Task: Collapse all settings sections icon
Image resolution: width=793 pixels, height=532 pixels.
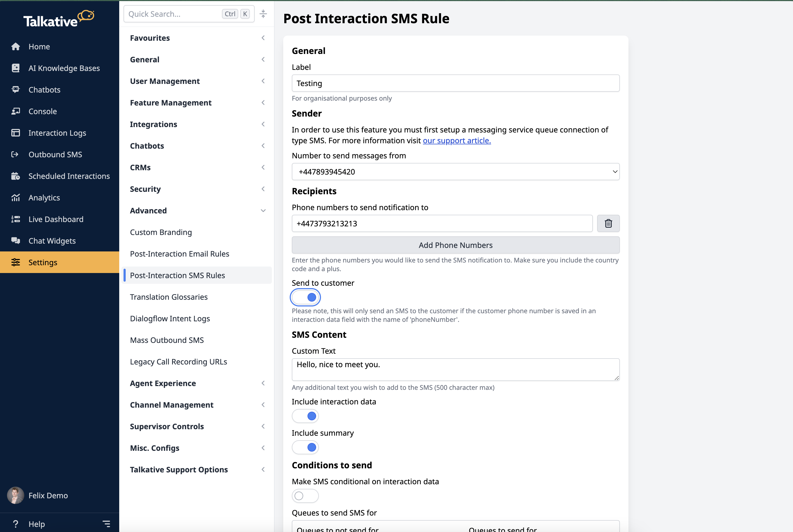Action: [263, 14]
